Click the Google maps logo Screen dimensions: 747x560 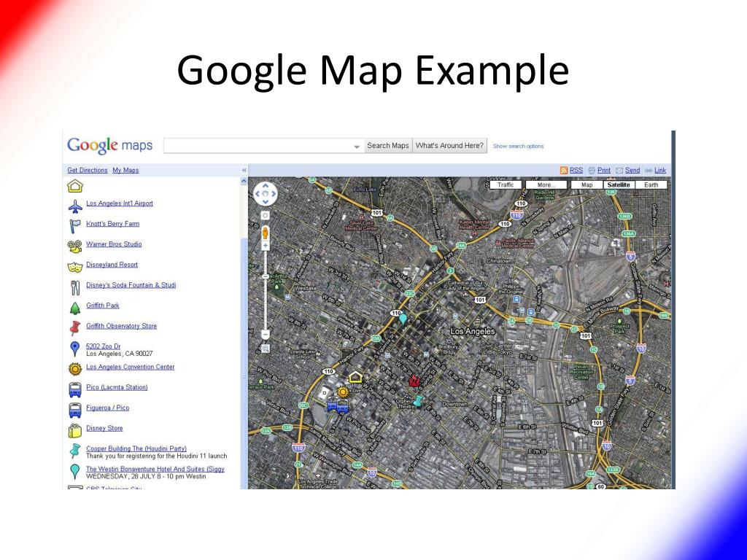[109, 145]
